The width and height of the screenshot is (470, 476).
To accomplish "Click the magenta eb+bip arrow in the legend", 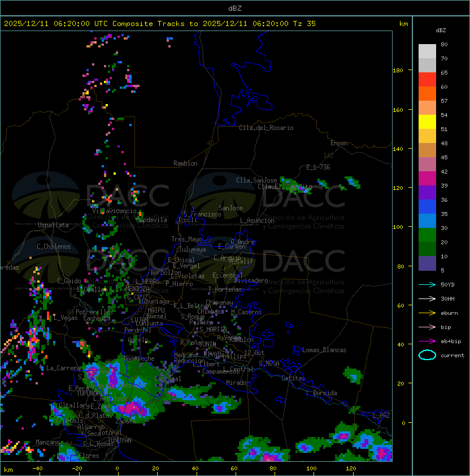I will coord(427,341).
